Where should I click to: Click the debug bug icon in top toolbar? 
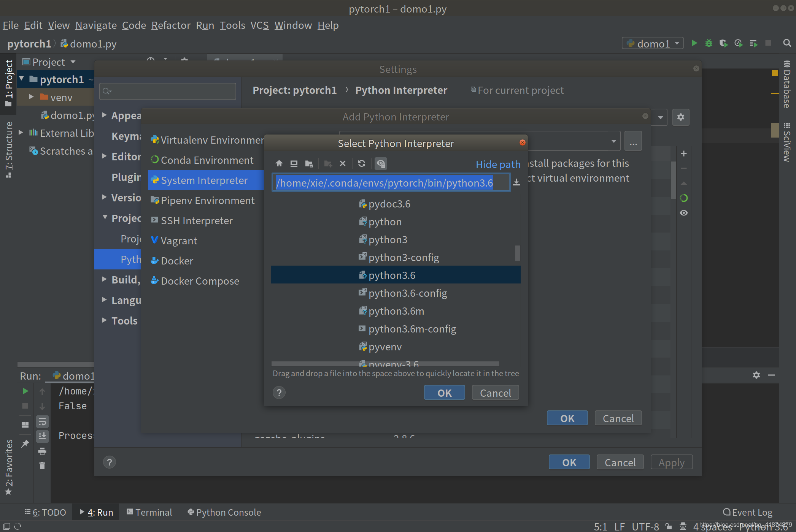[x=709, y=43]
